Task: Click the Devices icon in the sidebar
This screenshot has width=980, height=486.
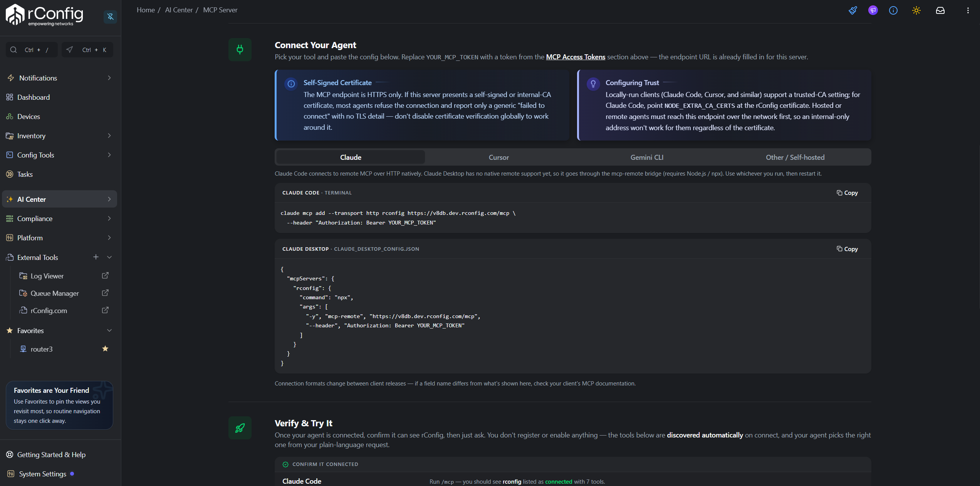Action: click(x=10, y=116)
